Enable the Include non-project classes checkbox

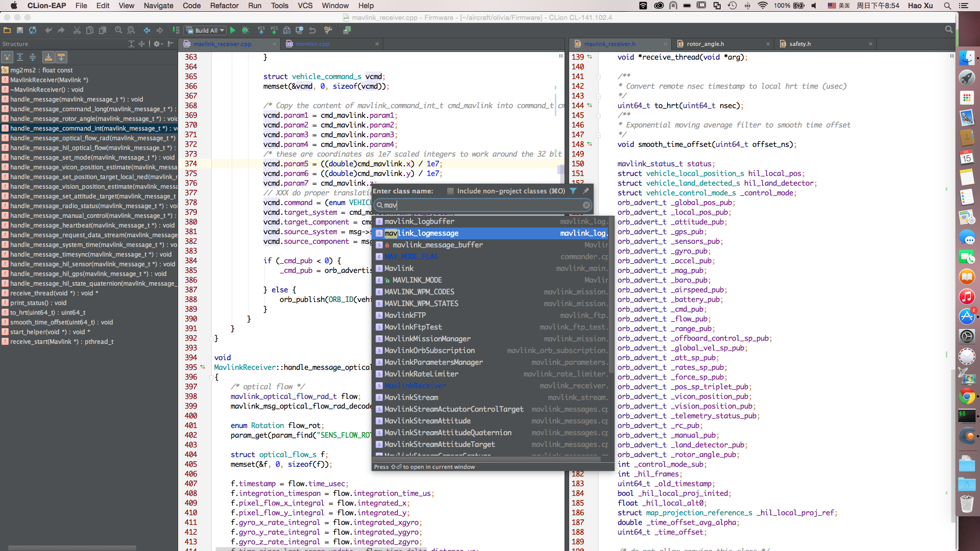[450, 191]
